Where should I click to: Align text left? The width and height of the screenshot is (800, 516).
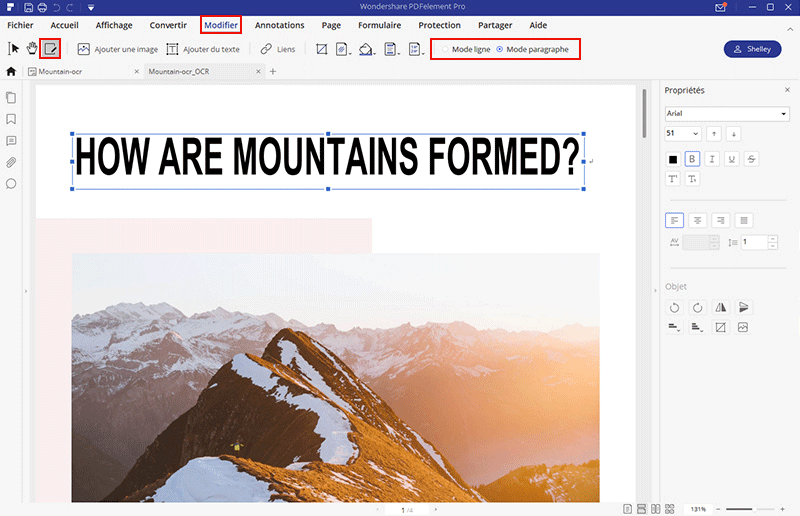coord(674,220)
